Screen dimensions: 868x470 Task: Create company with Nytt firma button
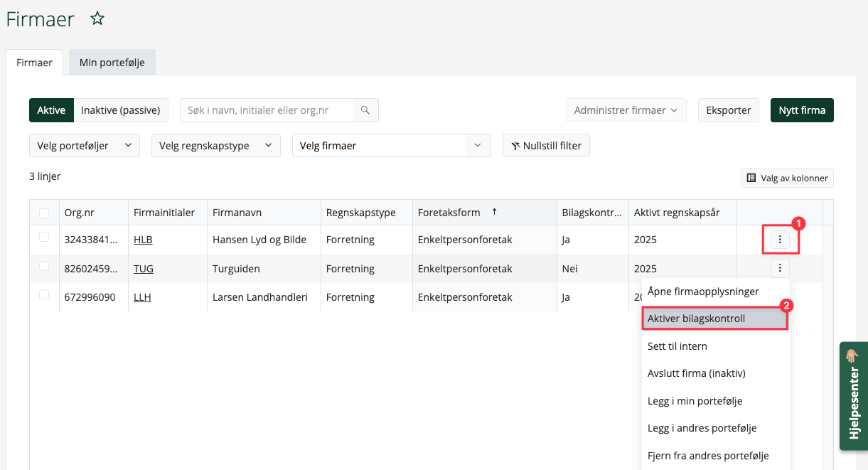[x=802, y=110]
